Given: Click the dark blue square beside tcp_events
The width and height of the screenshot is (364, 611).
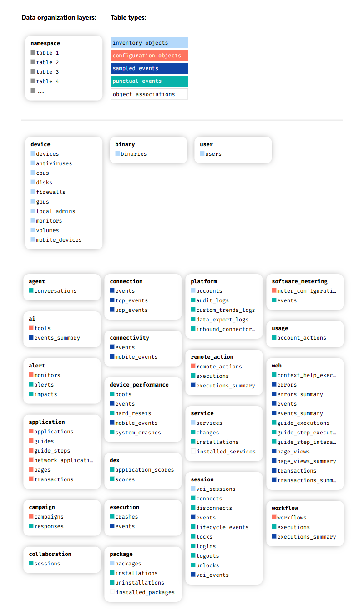Looking at the screenshot, I should (x=112, y=300).
